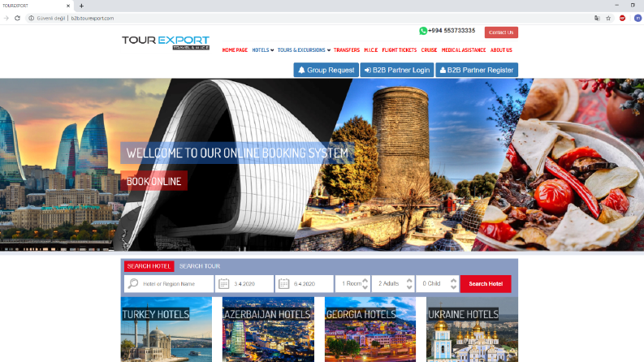Image resolution: width=644 pixels, height=362 pixels.
Task: Open a new browser tab with plus
Action: 81,6
